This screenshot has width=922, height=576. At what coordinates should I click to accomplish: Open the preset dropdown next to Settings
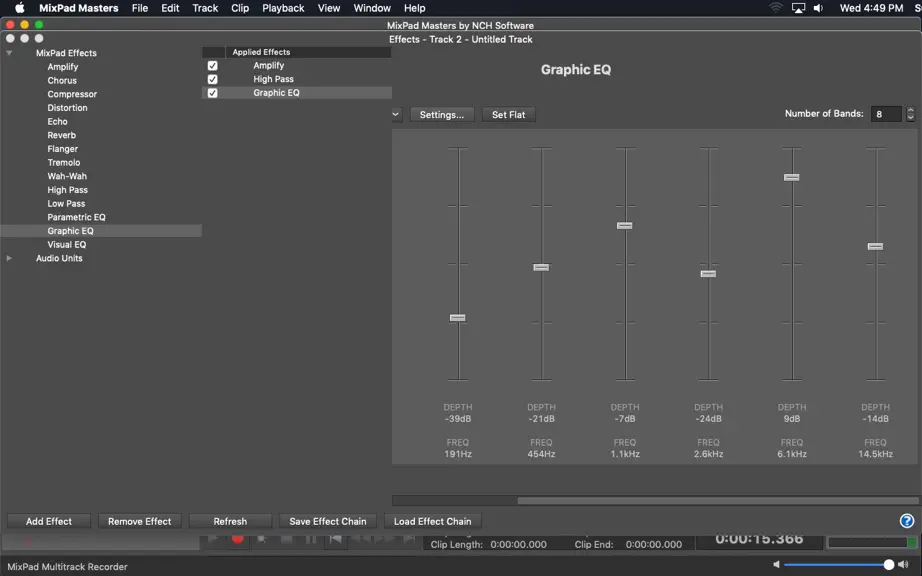396,114
